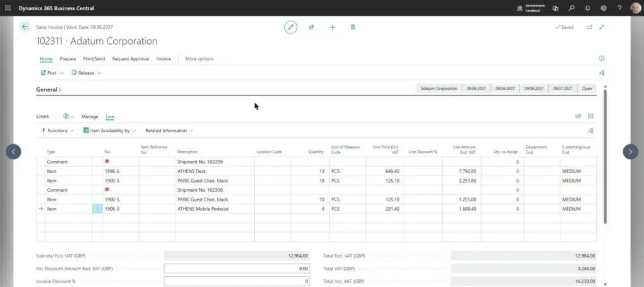Open the Release dropdown arrow
The width and height of the screenshot is (644, 287).
[x=99, y=73]
